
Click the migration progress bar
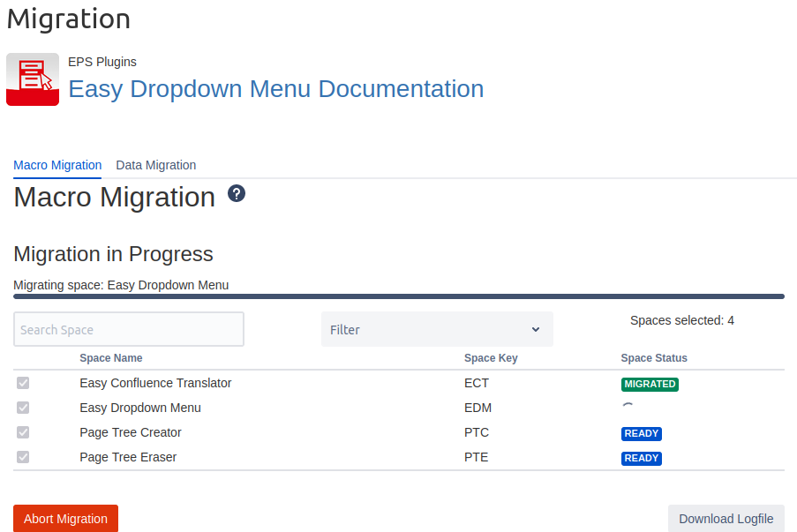click(398, 296)
